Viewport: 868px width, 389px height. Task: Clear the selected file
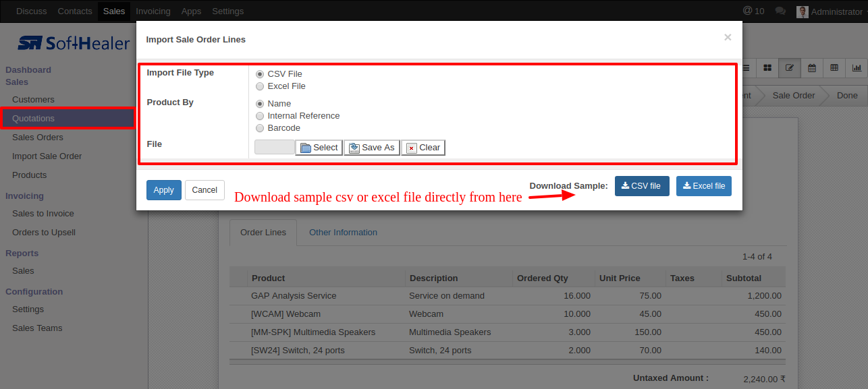click(x=423, y=148)
